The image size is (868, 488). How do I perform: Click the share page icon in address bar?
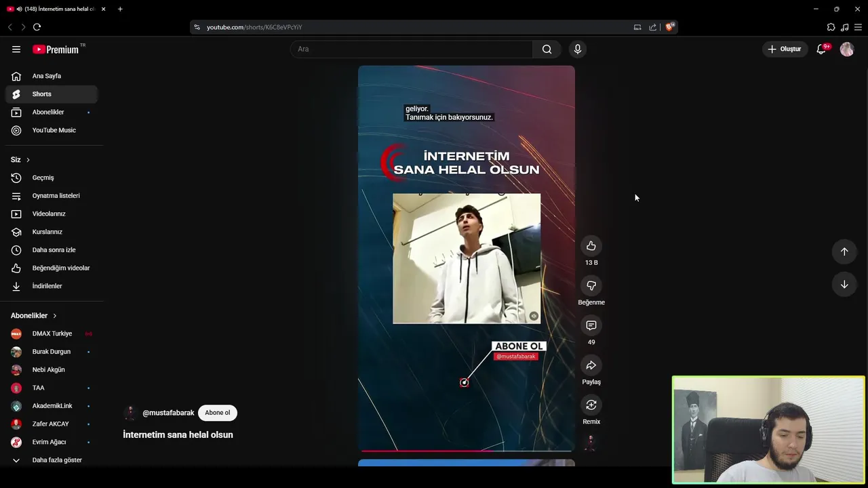pyautogui.click(x=652, y=27)
